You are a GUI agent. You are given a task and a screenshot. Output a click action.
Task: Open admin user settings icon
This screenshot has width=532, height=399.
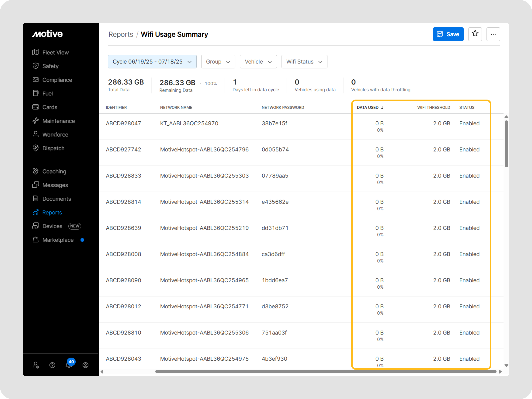36,365
